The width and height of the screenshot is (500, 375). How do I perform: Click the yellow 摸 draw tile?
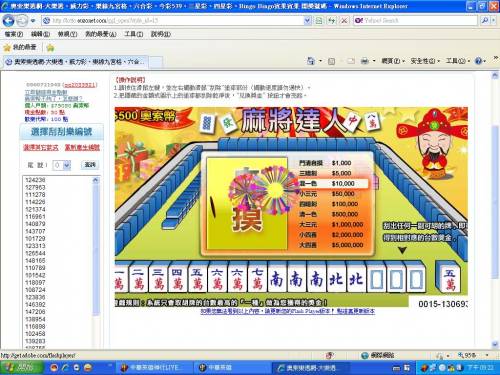247,204
